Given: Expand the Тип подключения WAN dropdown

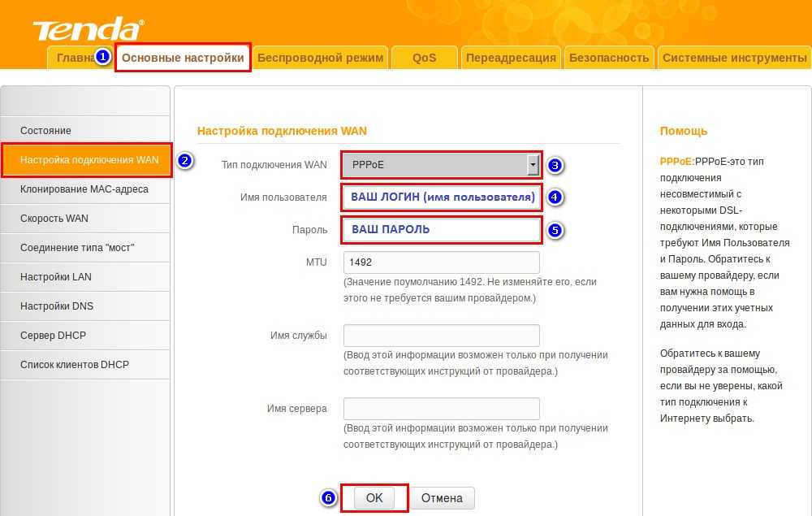Looking at the screenshot, I should click(x=441, y=165).
